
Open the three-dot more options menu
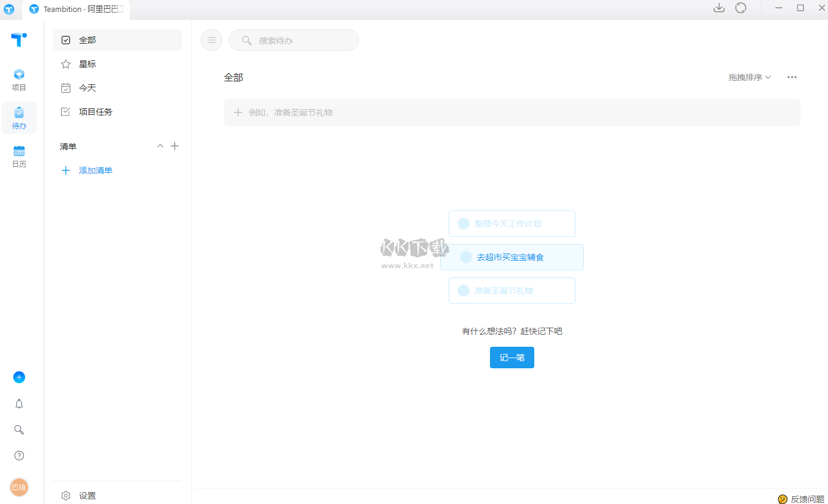pos(792,77)
